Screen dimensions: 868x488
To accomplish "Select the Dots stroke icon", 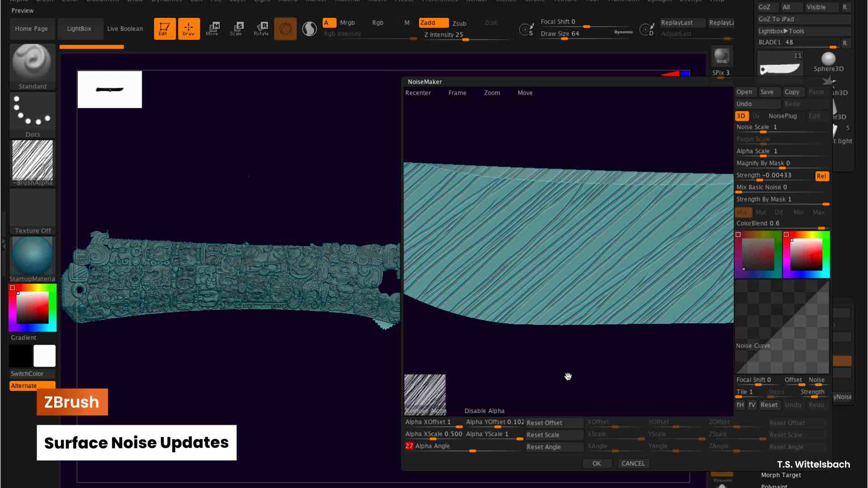I will [32, 113].
